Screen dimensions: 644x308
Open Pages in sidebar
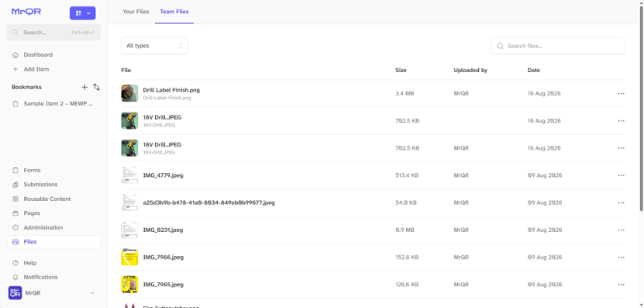(32, 213)
